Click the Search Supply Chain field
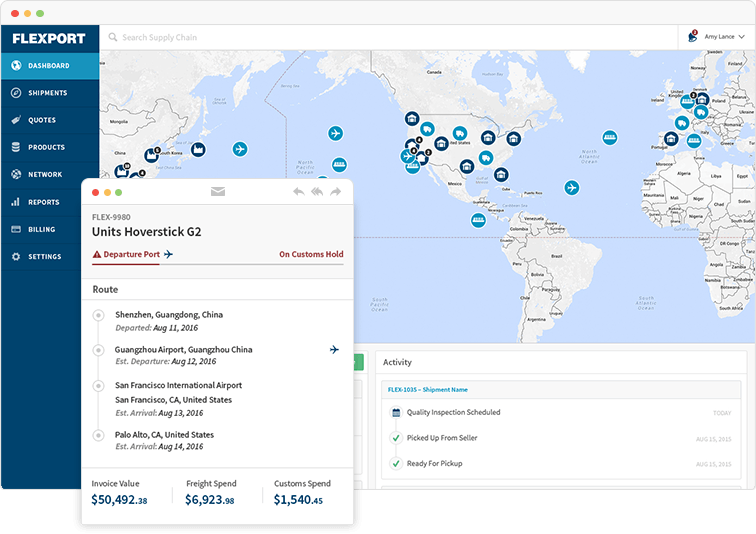The height and width of the screenshot is (534, 756). (300, 38)
